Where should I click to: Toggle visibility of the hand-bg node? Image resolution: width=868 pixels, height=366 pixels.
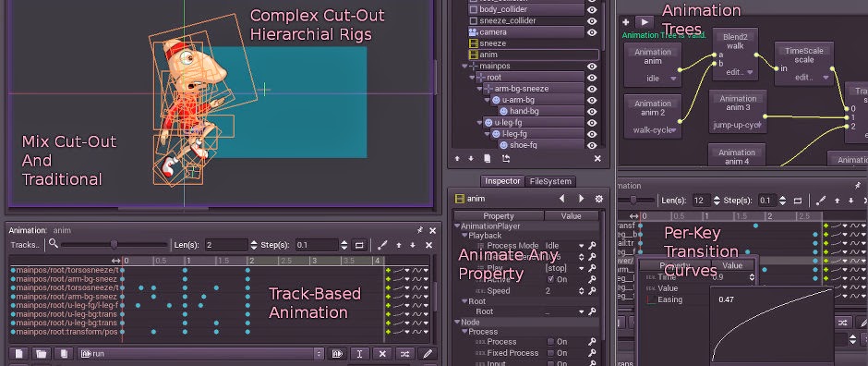click(x=592, y=111)
